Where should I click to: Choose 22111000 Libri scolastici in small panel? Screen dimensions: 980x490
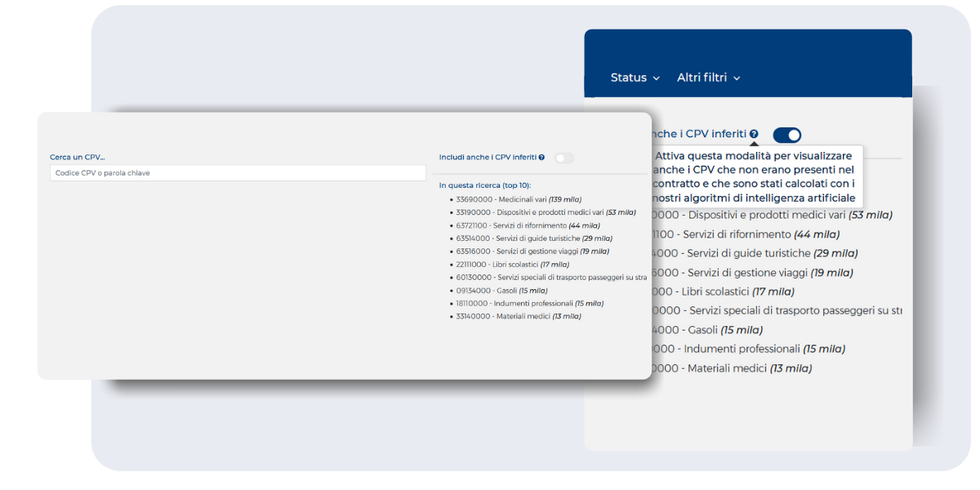click(x=512, y=265)
